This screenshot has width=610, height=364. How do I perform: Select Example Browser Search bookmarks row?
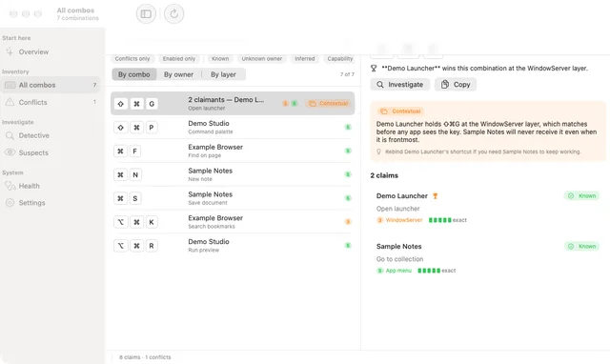coord(233,222)
